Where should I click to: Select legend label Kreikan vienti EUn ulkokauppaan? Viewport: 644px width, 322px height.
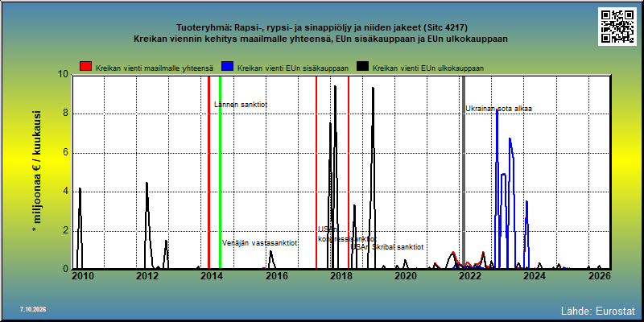[x=428, y=68]
